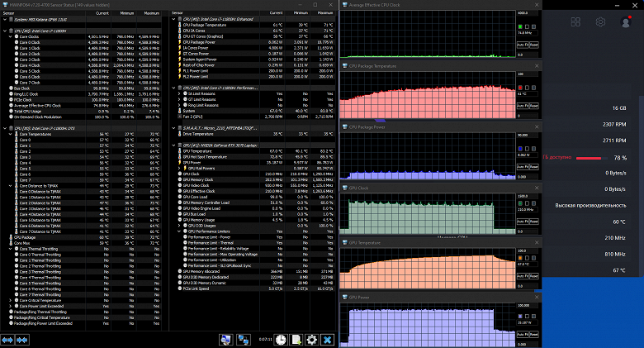Collapse the Core Clocks group
Viewport: 644px width, 348px height.
(x=8, y=36)
